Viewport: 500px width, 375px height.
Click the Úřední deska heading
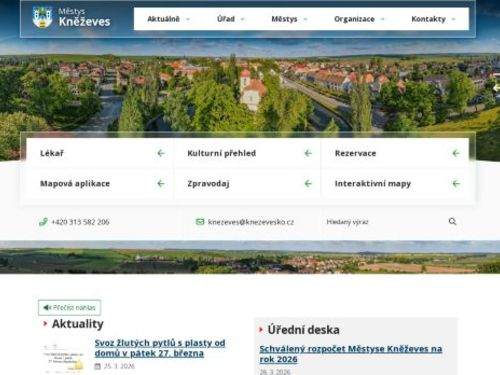[303, 330]
